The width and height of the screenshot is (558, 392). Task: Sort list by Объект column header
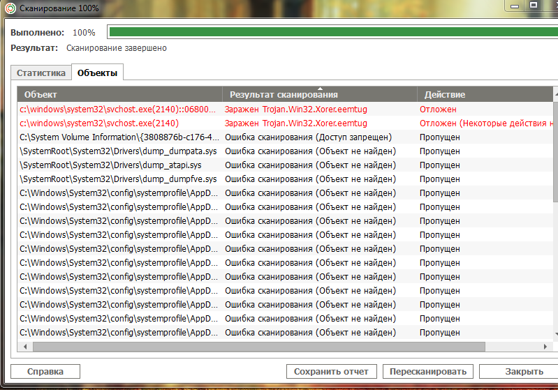[x=119, y=94]
